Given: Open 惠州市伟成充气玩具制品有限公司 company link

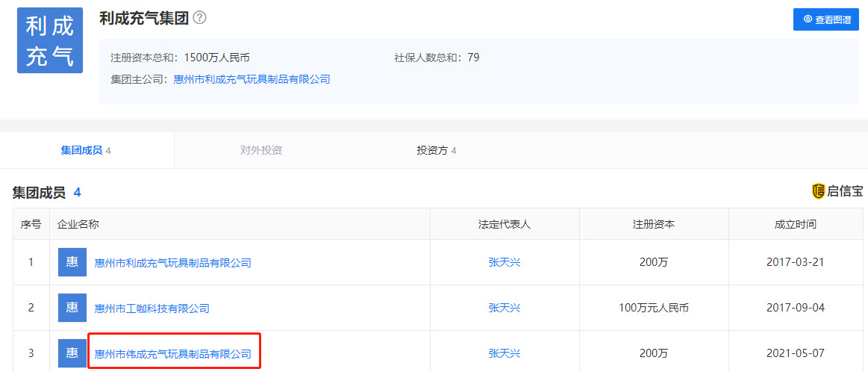Looking at the screenshot, I should click(173, 354).
